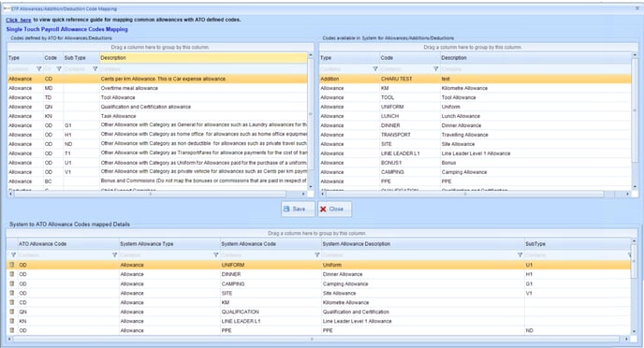
Task: Click the delete icon on the QUALIFICATION mapped row
Action: (11, 312)
